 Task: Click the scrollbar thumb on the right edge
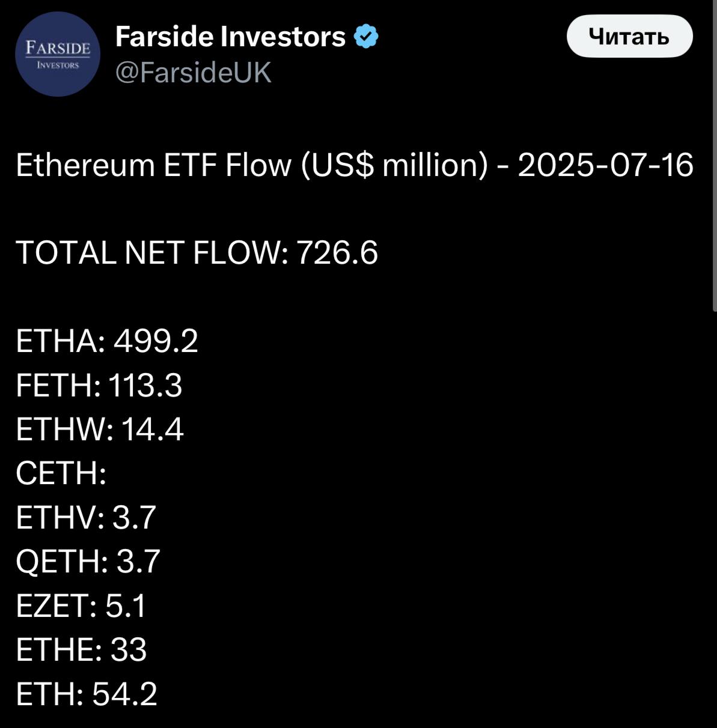714,156
